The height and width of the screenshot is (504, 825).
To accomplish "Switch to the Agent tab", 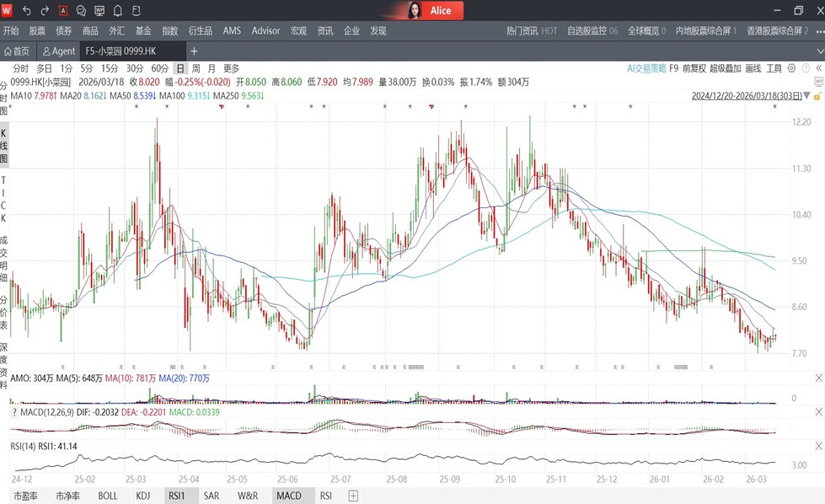I will 59,51.
